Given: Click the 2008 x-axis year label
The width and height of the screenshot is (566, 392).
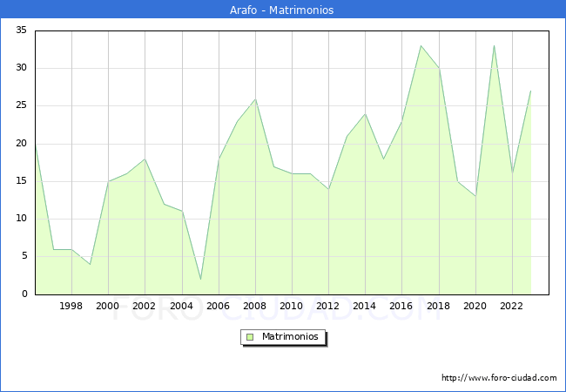Looking at the screenshot, I should [x=254, y=307].
